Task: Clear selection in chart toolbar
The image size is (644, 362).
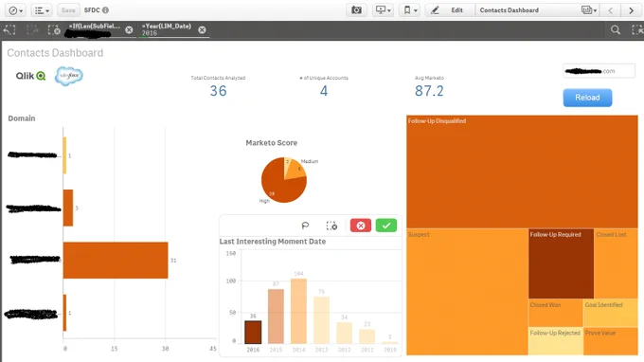Action: click(331, 226)
